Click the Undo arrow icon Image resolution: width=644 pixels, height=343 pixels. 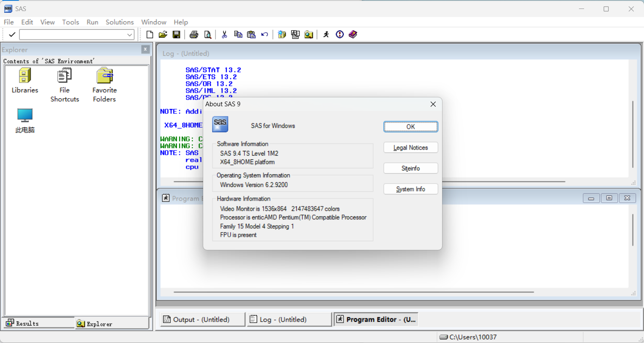(264, 34)
